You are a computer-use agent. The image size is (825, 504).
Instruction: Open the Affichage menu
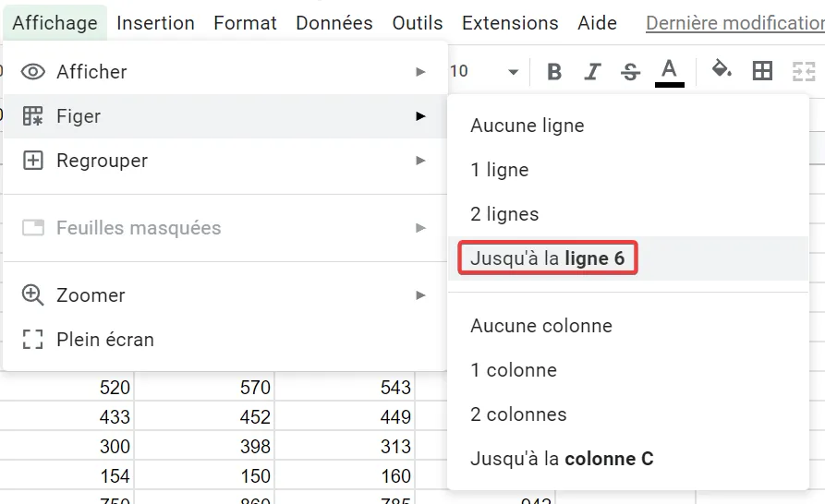(55, 23)
